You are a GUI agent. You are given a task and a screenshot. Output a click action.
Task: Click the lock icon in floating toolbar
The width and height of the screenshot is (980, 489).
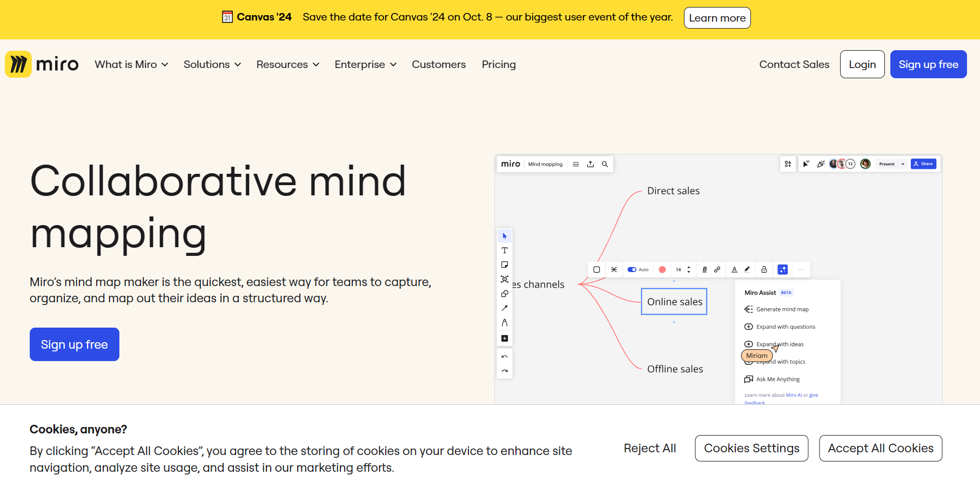(764, 269)
